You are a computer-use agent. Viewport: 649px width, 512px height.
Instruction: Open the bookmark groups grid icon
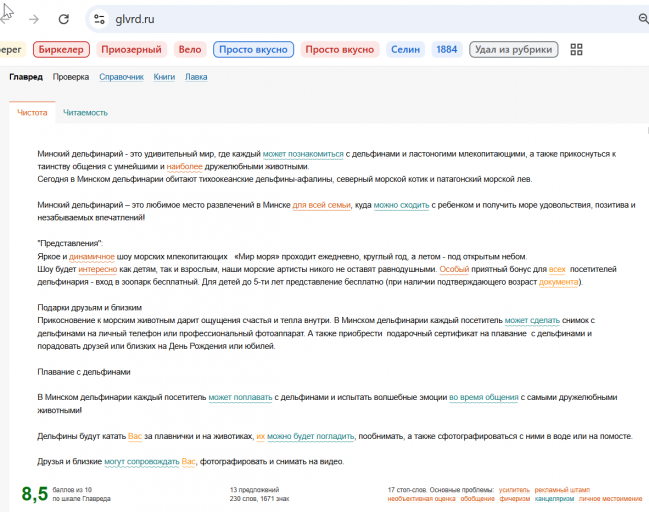(576, 50)
